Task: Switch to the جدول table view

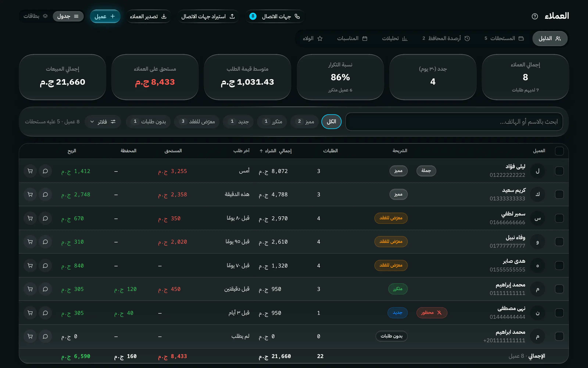Action: [x=68, y=16]
